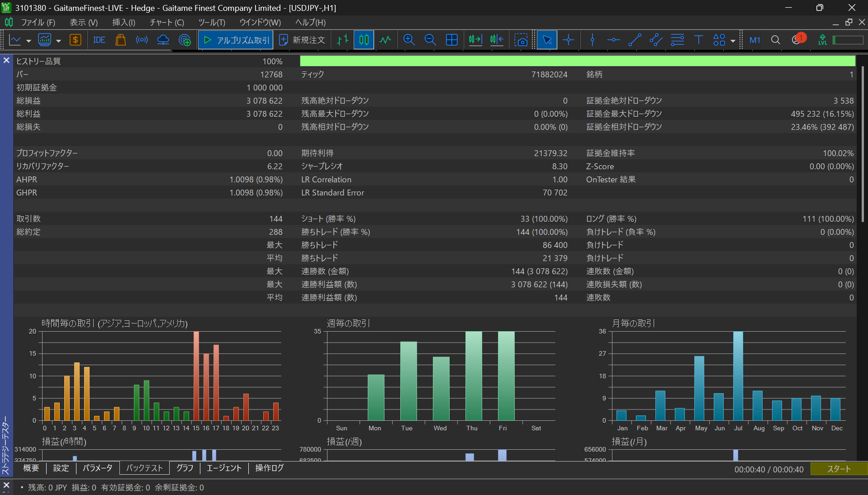Select the crosshair cursor tool
The height and width of the screenshot is (495, 868).
click(x=569, y=40)
